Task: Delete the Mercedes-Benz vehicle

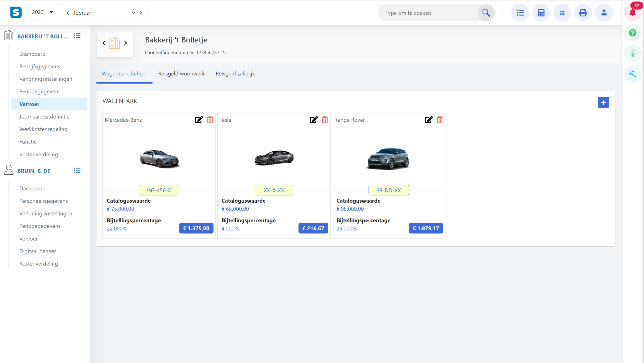Action: coord(210,120)
